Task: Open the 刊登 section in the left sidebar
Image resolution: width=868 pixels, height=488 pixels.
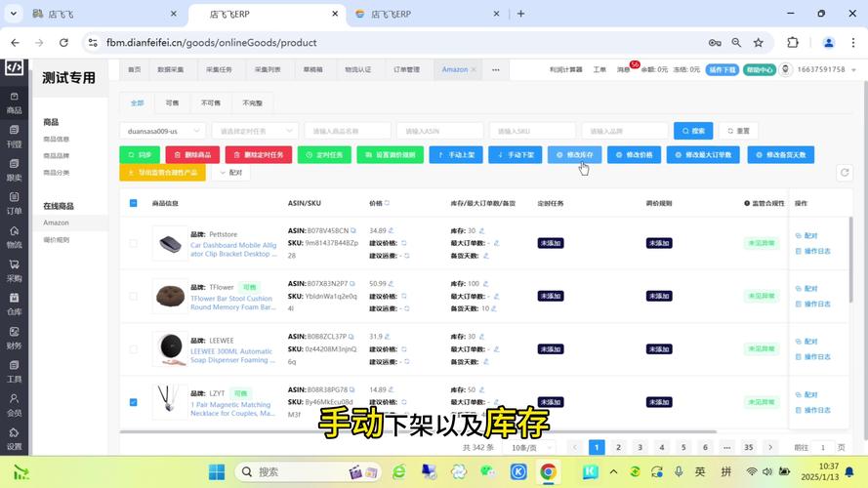Action: point(15,137)
